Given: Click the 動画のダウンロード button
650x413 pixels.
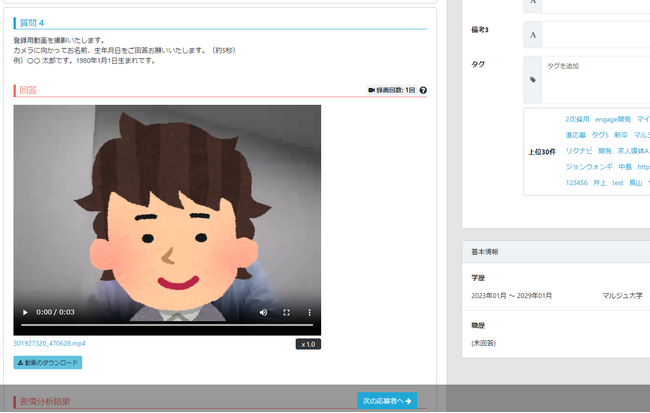Looking at the screenshot, I should (x=48, y=363).
